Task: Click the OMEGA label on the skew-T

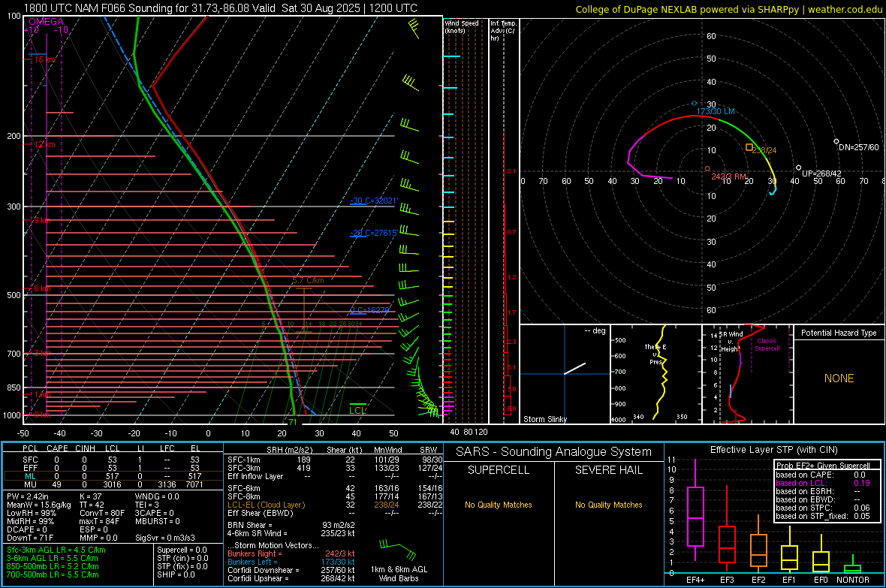Action: 47,22
